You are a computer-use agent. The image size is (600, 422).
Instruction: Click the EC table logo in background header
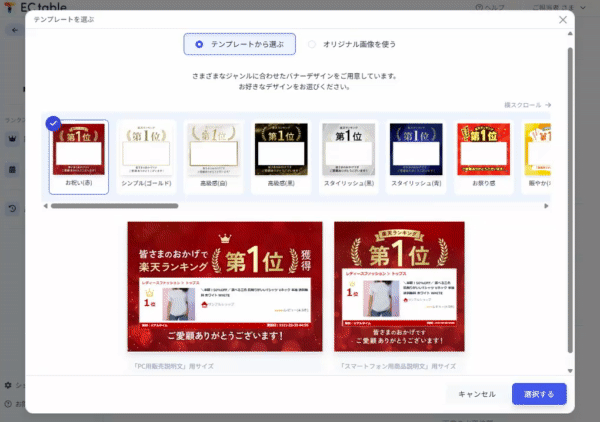(x=37, y=6)
